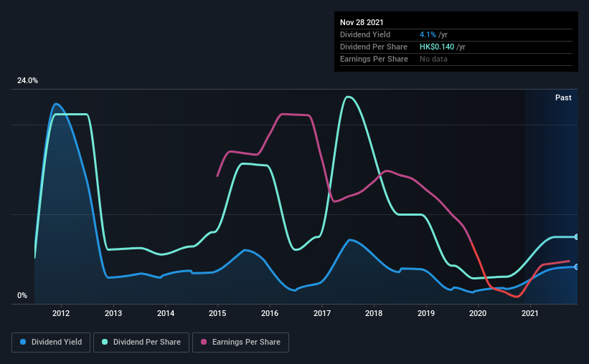Click the pink Earnings Per Share legend dot
Viewport: 589px width, 364px height.
[x=204, y=342]
